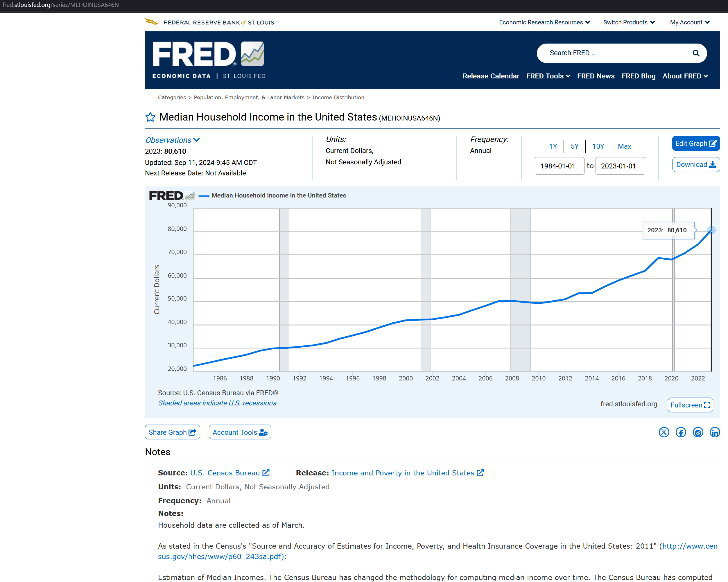
Task: Click the start date field 1984-01-01
Action: (x=559, y=166)
